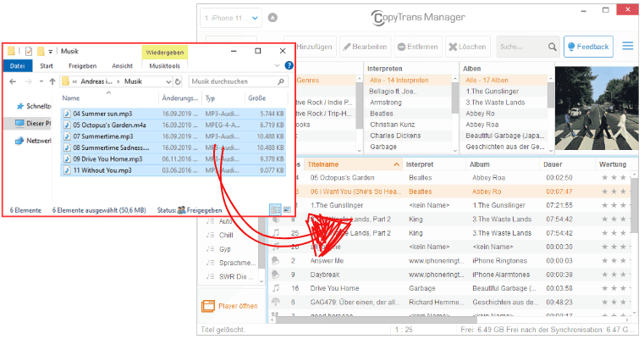Open recent locations dropdown arrow in Explorer
The width and height of the screenshot is (644, 339).
tap(41, 81)
